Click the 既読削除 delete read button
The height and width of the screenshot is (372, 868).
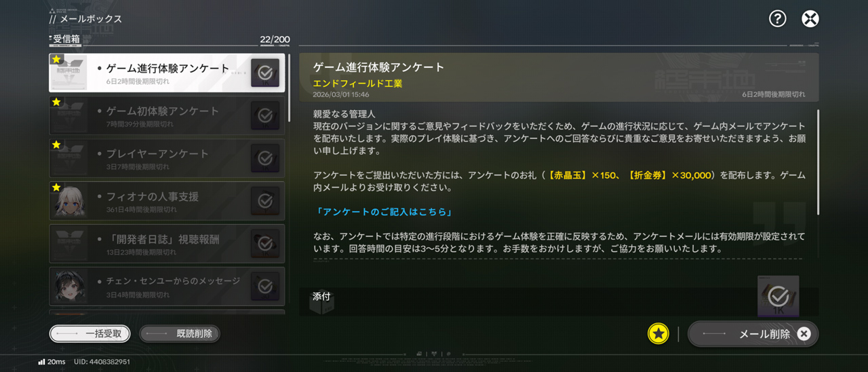[180, 333]
